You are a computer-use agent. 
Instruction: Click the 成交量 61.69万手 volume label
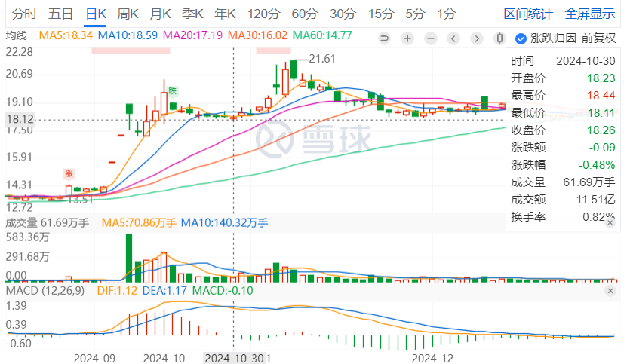[48, 222]
